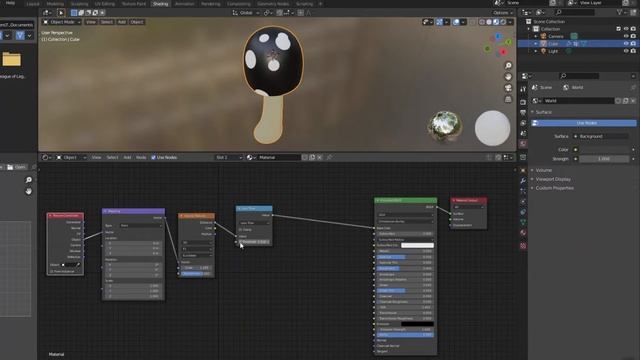Image resolution: width=640 pixels, height=360 pixels.
Task: Toggle From Instancer checkbox on Texture Coordinate node
Action: click(51, 271)
